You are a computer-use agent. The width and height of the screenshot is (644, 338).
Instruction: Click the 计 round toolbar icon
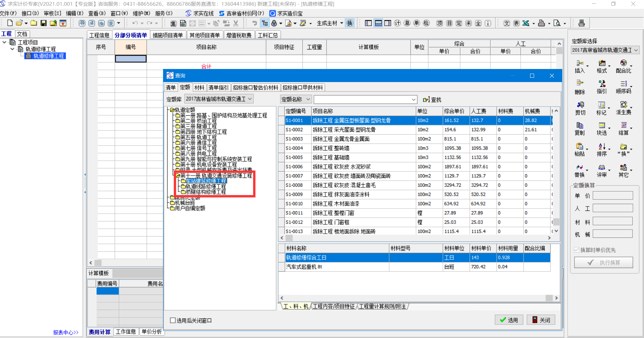(397, 23)
